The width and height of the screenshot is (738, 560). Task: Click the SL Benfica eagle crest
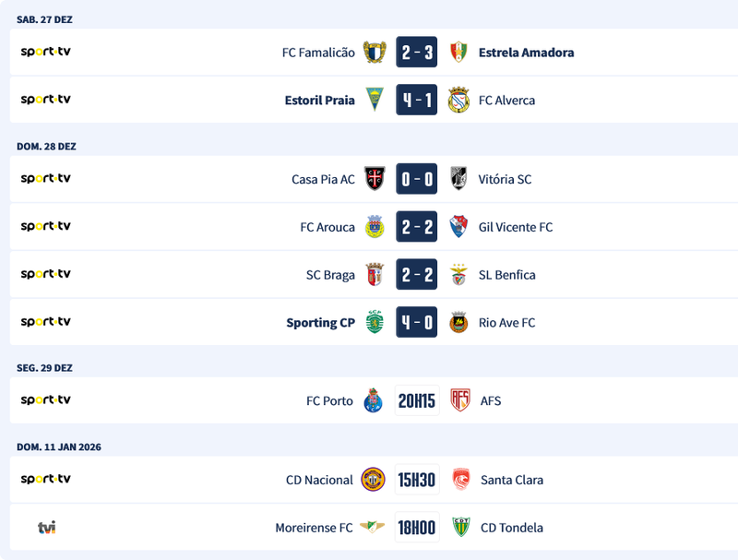point(458,275)
